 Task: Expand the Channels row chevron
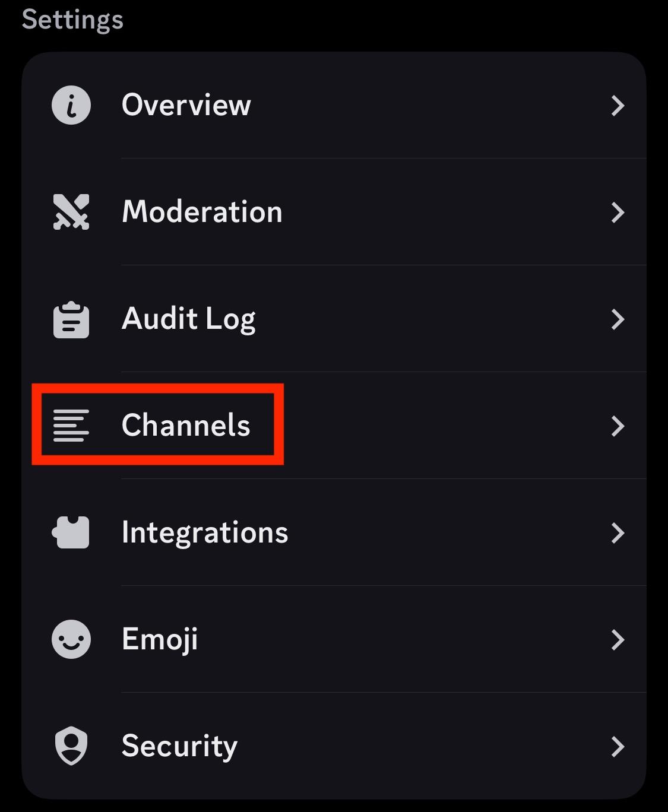(x=618, y=426)
